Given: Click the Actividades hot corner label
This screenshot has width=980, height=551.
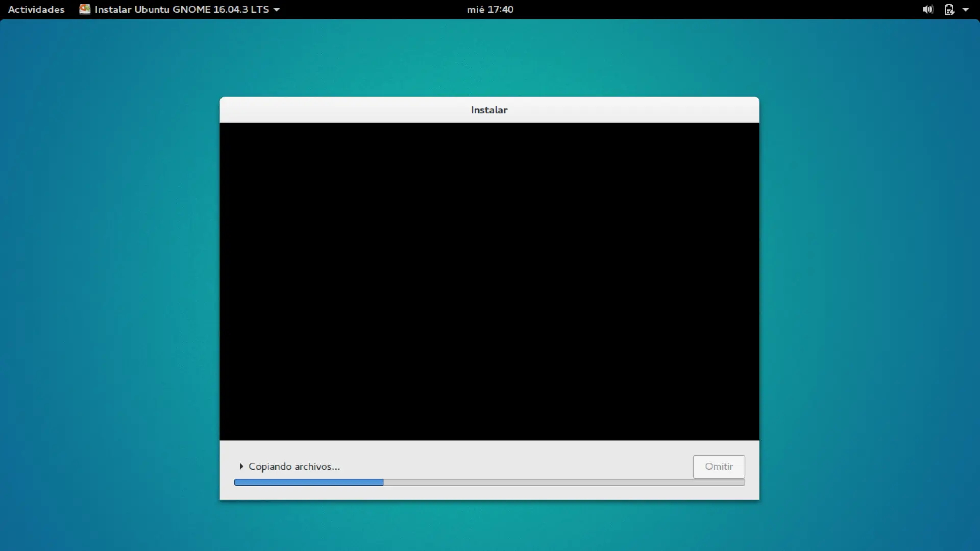Looking at the screenshot, I should (36, 9).
